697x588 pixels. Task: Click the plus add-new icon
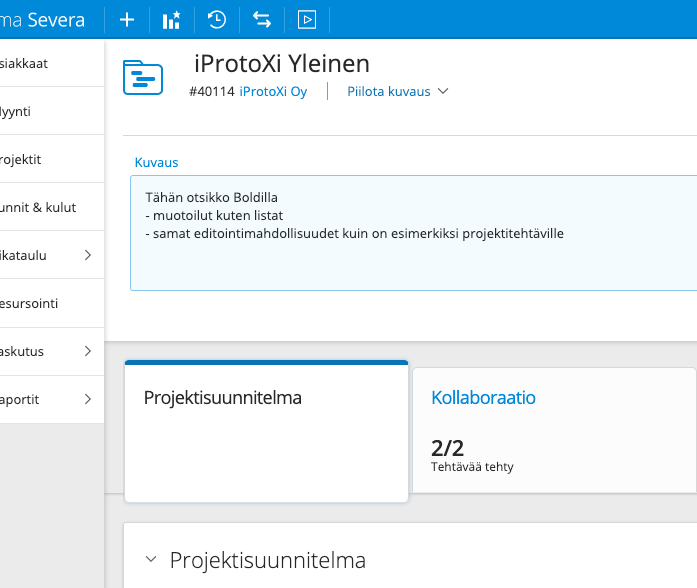click(127, 20)
